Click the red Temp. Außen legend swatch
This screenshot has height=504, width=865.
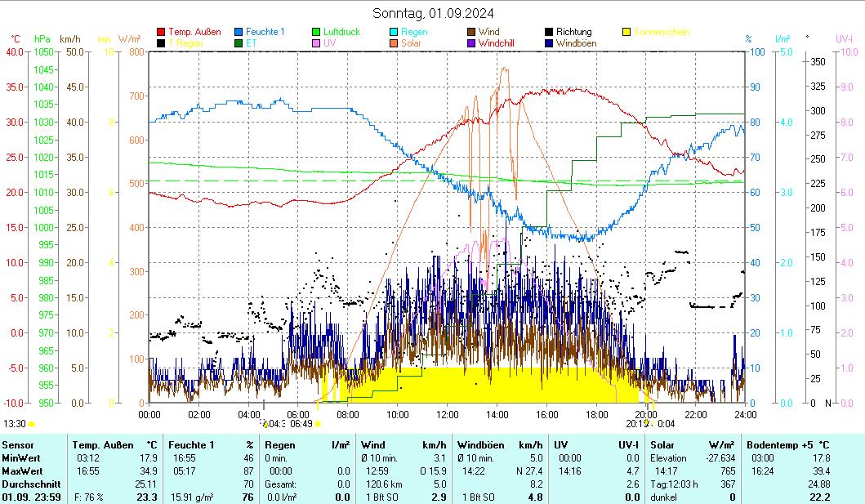[161, 32]
